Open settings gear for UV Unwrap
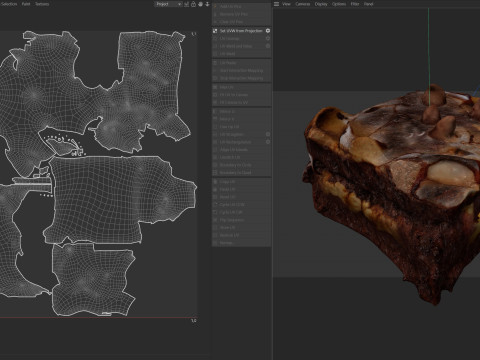Image resolution: width=480 pixels, height=360 pixels. pyautogui.click(x=268, y=38)
